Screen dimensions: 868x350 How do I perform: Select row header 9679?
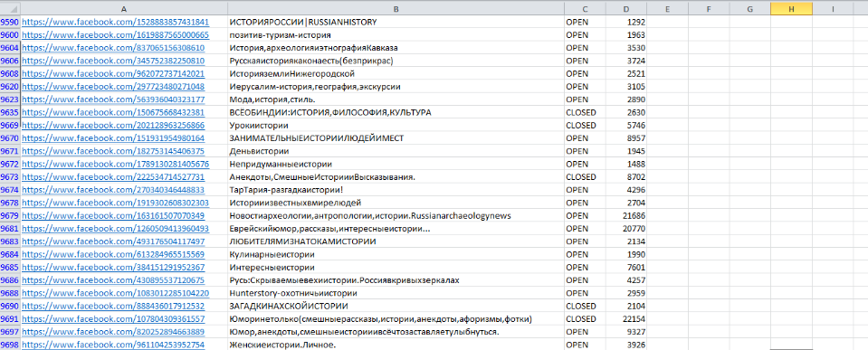[10, 215]
